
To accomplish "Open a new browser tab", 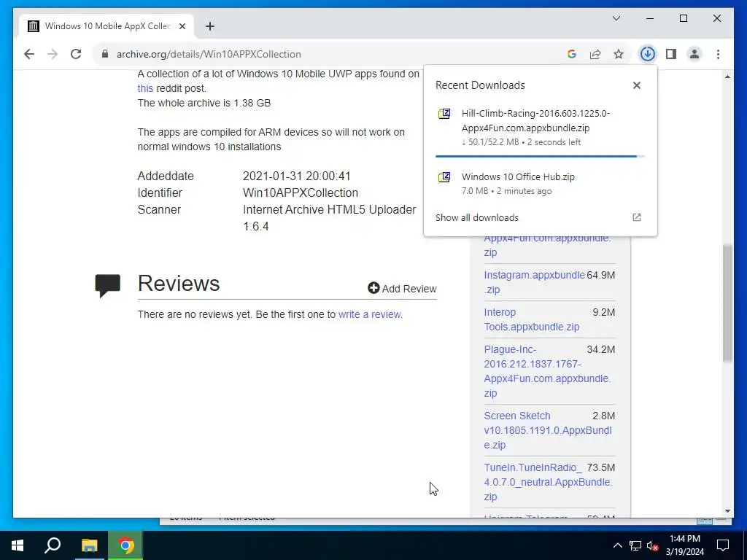I will (209, 26).
